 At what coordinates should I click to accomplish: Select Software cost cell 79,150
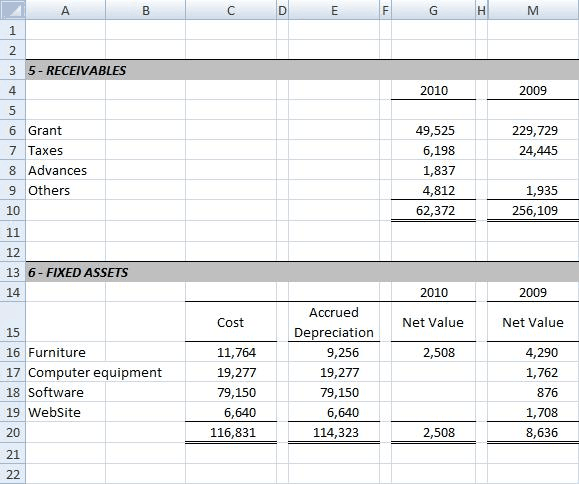point(231,392)
